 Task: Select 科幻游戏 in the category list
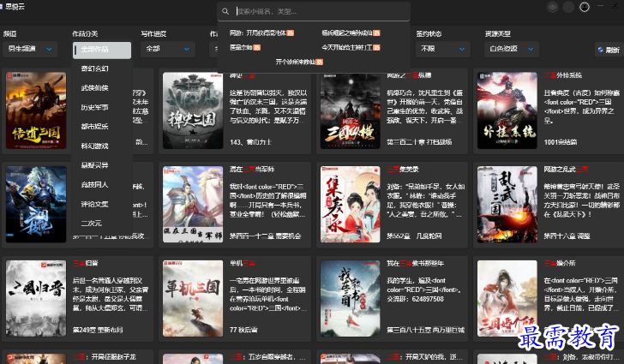point(102,146)
